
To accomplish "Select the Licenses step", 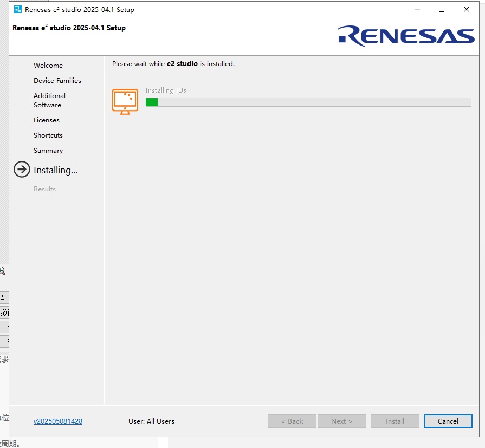I will [47, 120].
